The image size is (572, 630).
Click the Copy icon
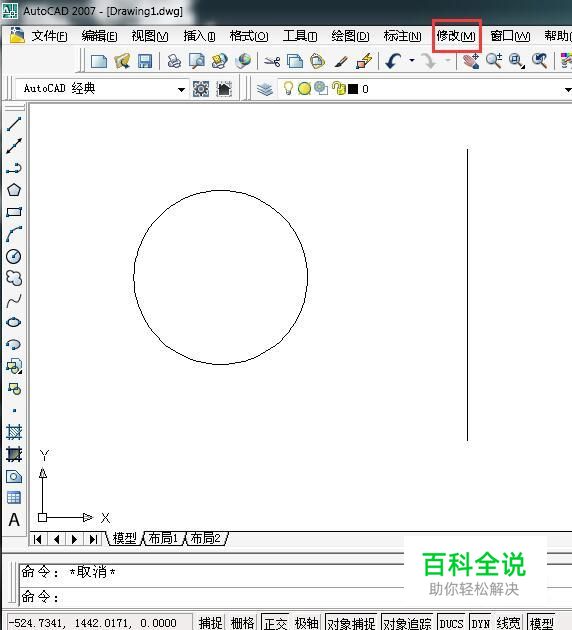[295, 61]
